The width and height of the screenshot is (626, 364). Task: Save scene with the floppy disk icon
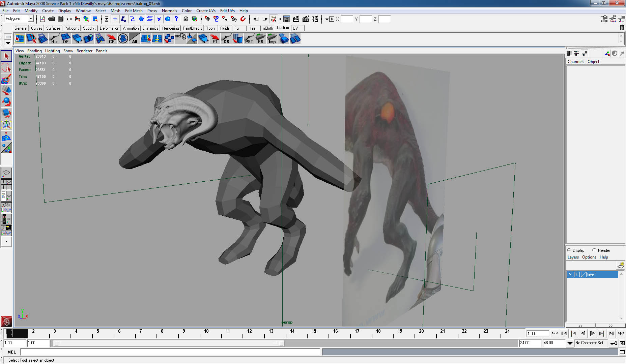[x=61, y=19]
